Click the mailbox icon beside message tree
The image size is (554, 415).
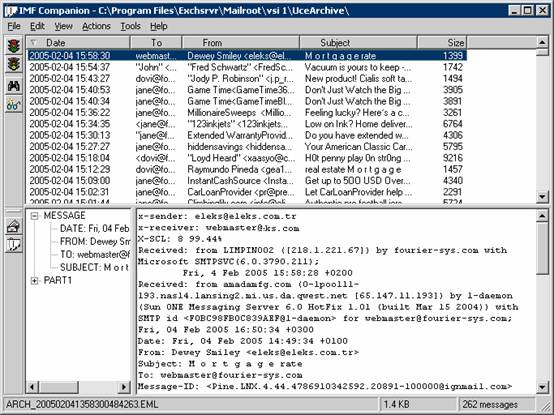click(x=14, y=226)
